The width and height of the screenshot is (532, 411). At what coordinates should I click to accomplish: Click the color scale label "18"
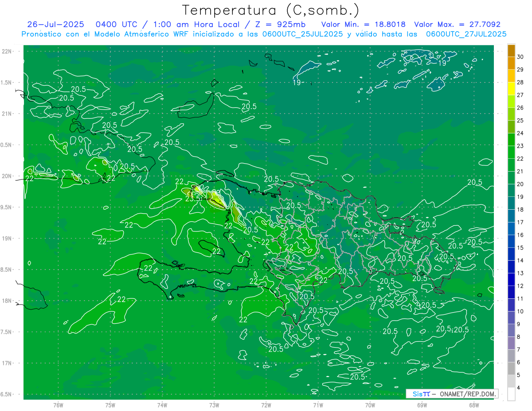[x=520, y=210]
